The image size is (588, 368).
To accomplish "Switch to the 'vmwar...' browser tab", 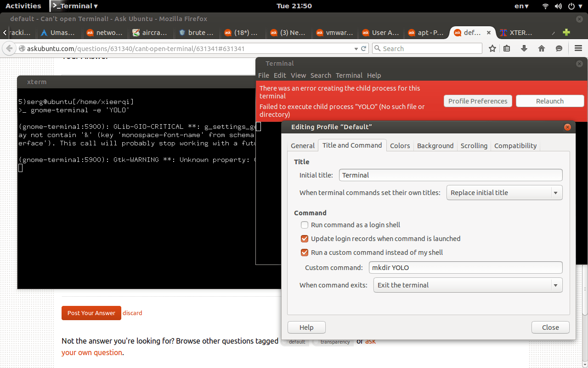I will [x=335, y=33].
